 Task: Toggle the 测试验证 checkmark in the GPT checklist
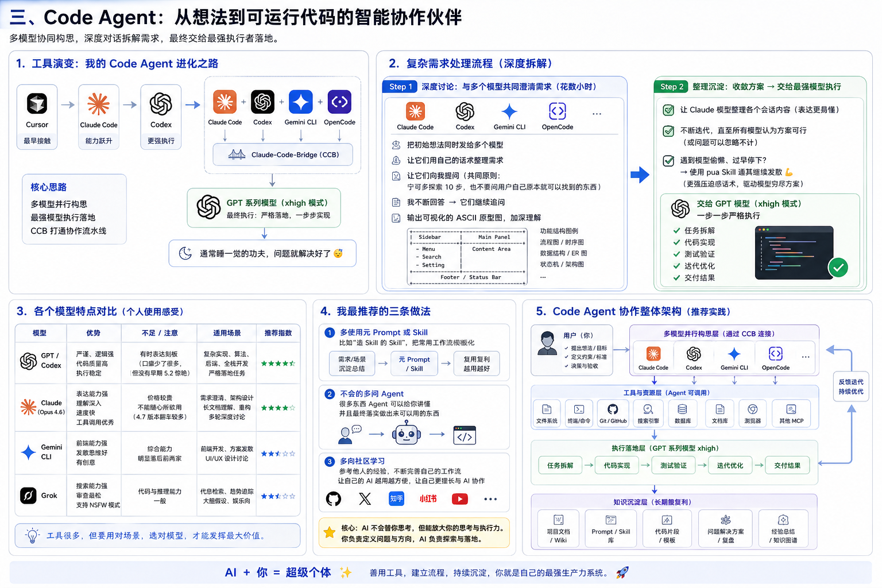pyautogui.click(x=677, y=254)
